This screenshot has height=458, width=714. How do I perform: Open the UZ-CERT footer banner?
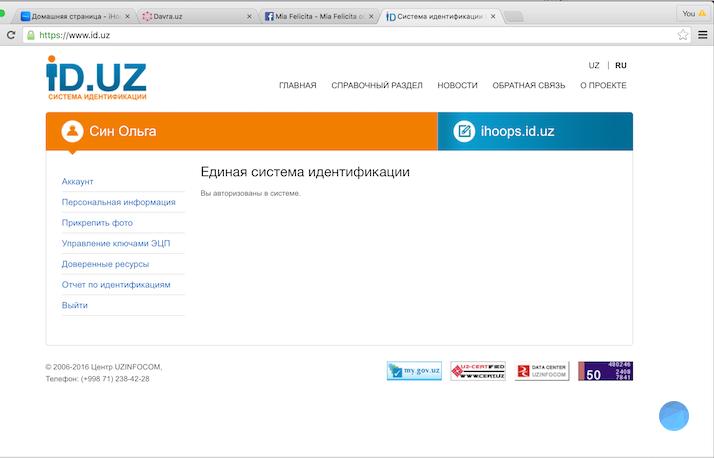(478, 371)
